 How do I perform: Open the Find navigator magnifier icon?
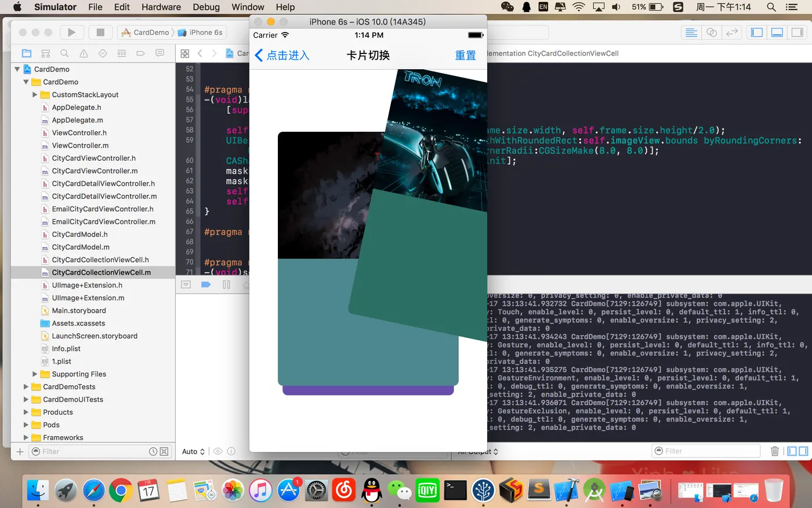point(64,53)
